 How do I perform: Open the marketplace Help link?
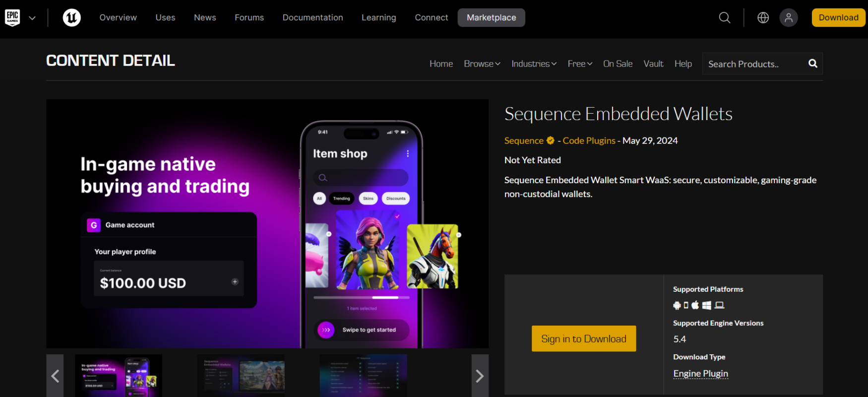[683, 64]
